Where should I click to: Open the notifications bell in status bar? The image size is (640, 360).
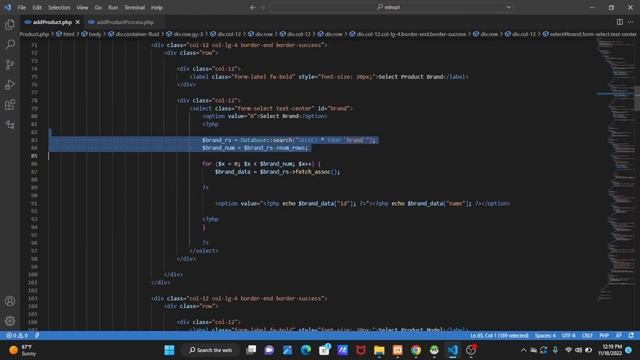tap(631, 336)
